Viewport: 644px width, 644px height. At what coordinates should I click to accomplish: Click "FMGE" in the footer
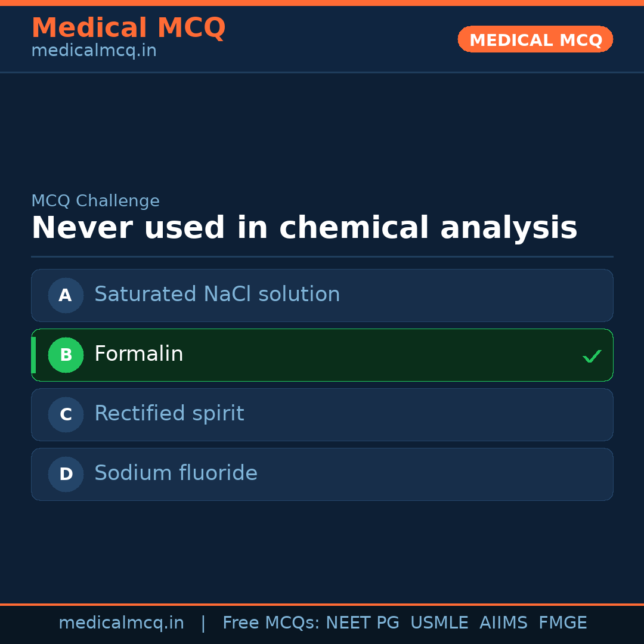click(x=562, y=623)
